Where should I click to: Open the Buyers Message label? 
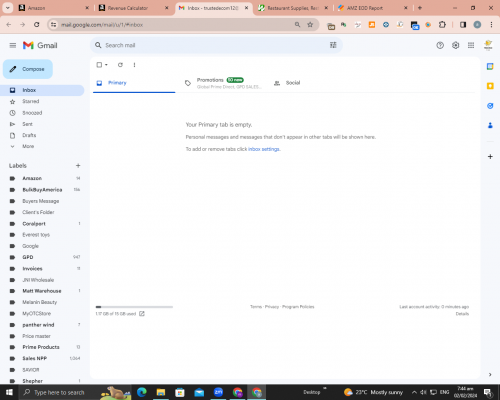point(42,201)
